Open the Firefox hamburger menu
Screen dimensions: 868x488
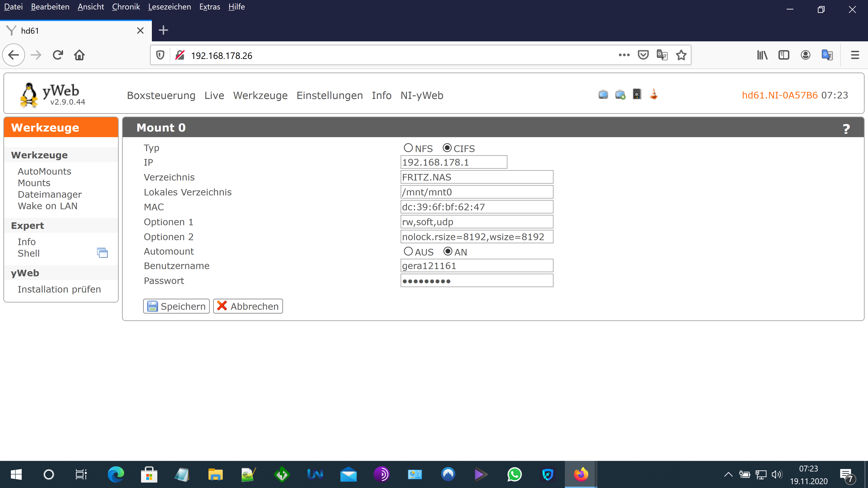point(855,55)
